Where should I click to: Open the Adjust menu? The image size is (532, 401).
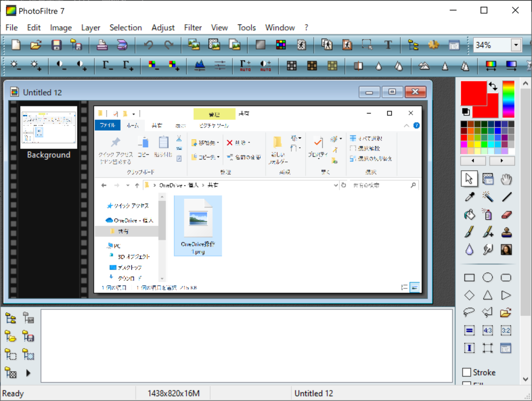click(163, 28)
